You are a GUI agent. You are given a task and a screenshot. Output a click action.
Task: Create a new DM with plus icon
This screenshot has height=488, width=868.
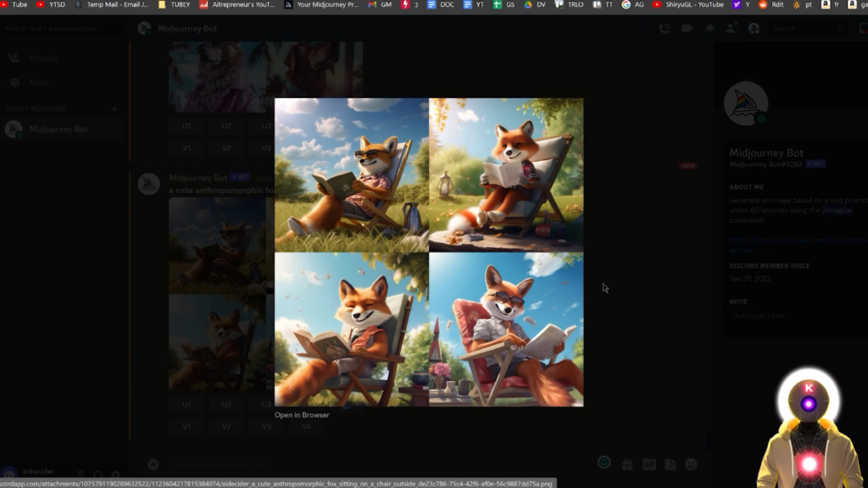tap(114, 109)
